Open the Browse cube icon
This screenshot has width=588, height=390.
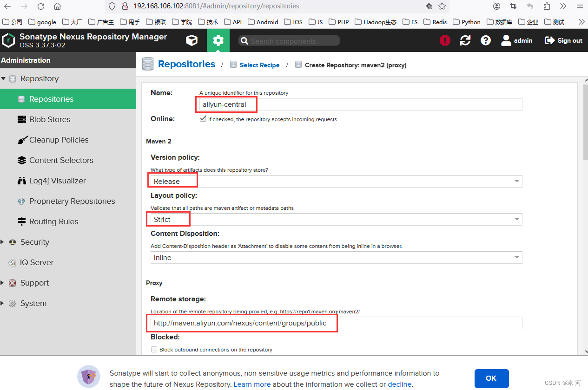click(192, 41)
